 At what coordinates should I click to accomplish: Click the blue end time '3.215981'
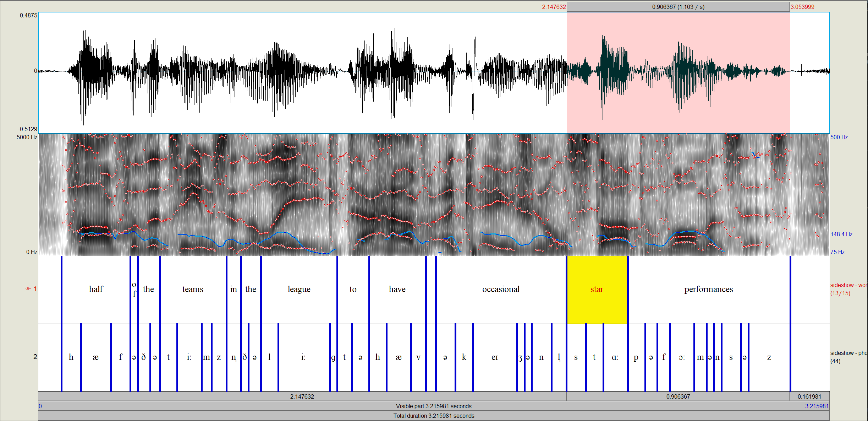(817, 406)
